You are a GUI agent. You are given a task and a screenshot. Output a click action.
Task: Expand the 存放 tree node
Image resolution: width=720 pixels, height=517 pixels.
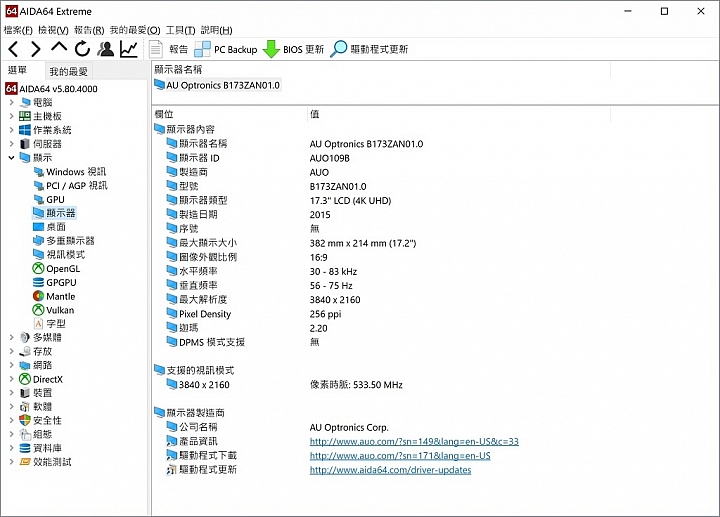click(11, 351)
